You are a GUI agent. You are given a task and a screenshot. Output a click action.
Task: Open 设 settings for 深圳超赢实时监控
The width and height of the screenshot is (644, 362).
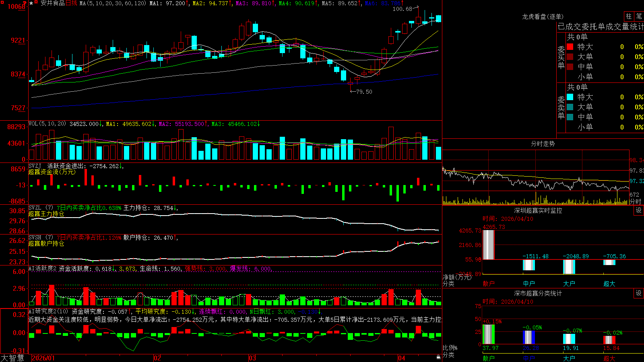click(x=639, y=210)
